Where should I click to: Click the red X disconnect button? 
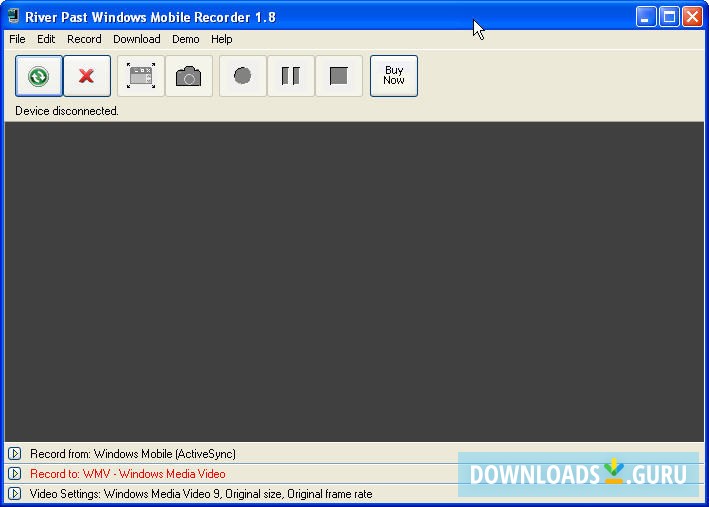(x=87, y=76)
